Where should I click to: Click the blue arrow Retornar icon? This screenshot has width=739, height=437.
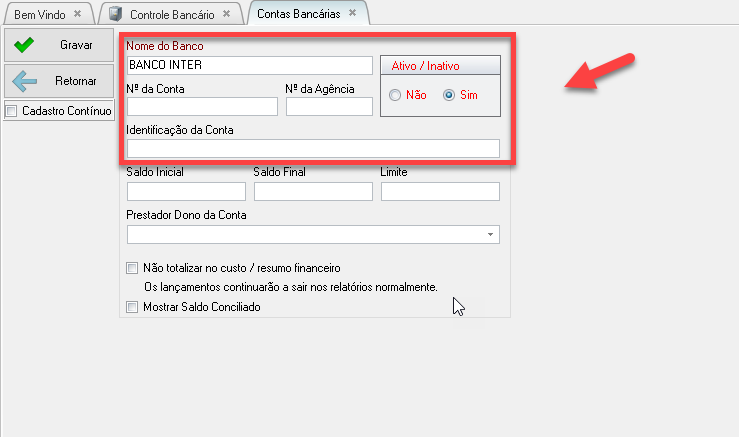[24, 82]
